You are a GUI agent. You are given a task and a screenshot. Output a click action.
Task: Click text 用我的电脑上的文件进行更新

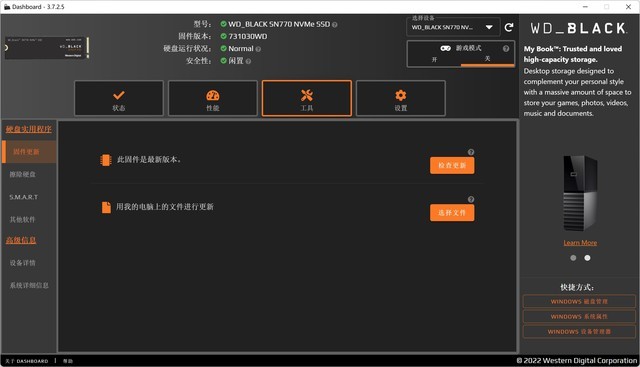[164, 207]
